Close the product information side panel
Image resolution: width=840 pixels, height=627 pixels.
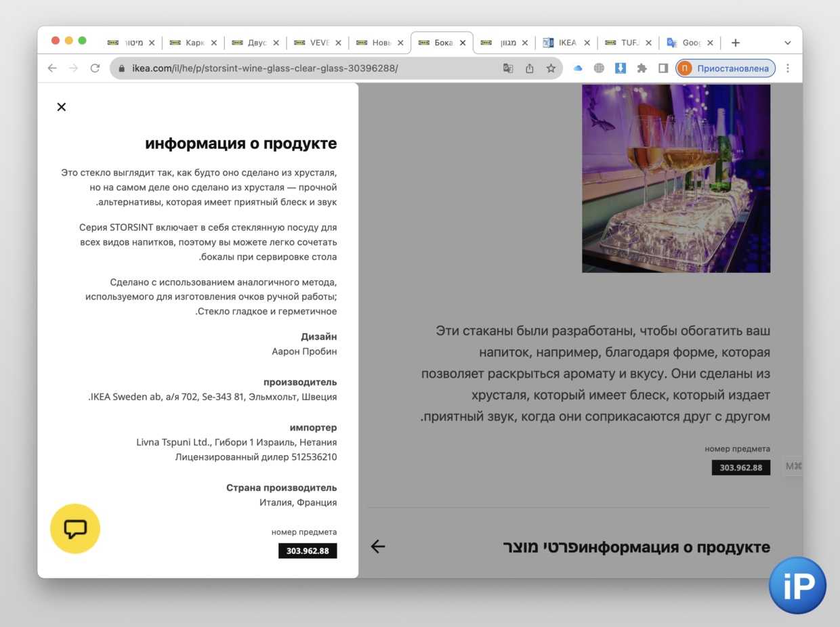pyautogui.click(x=62, y=107)
